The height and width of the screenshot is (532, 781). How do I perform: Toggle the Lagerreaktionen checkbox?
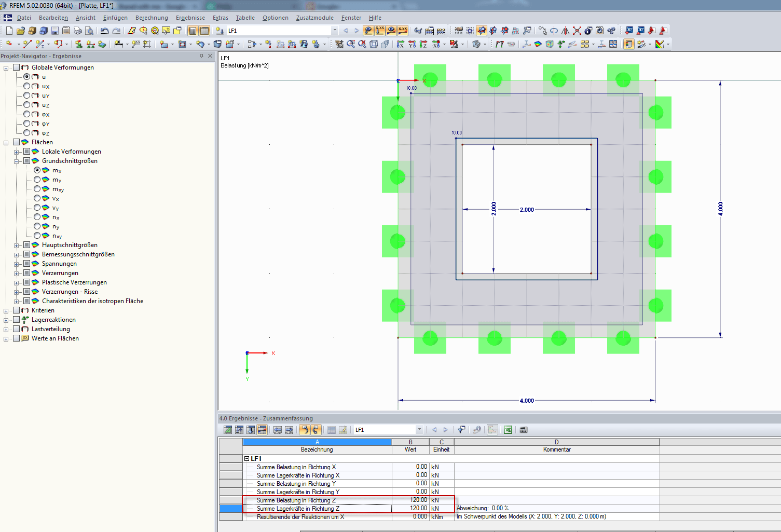(16, 320)
